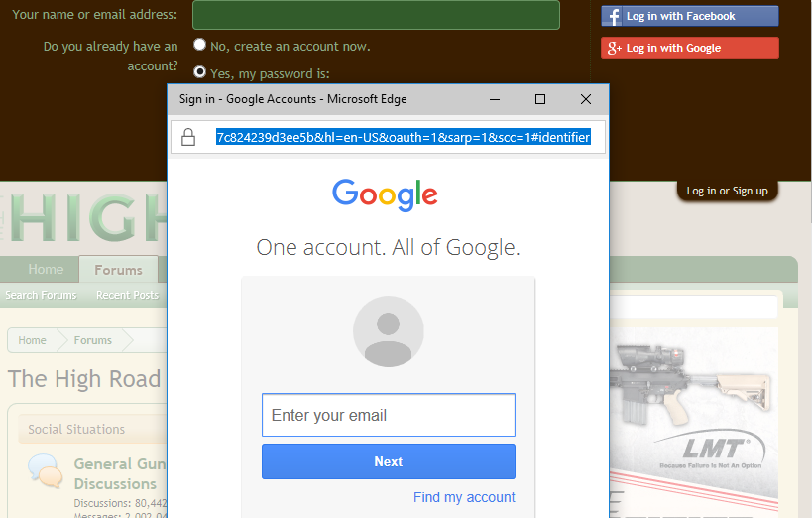Focus the 'Enter your email' field

(389, 415)
